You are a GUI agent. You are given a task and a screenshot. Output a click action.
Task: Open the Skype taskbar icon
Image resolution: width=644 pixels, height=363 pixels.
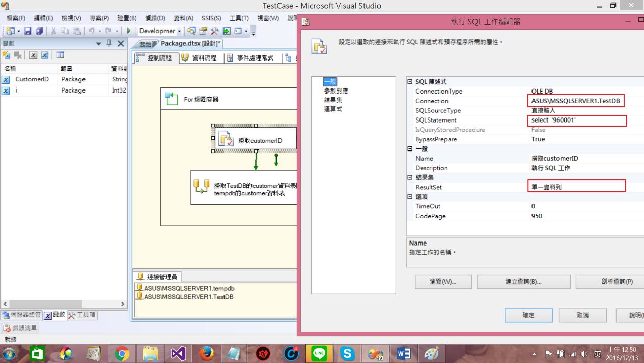pos(347,353)
